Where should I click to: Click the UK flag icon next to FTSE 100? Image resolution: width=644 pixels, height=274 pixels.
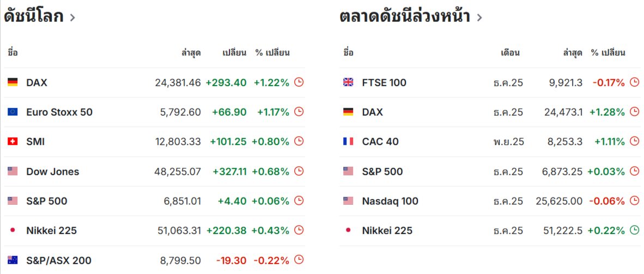coord(348,82)
